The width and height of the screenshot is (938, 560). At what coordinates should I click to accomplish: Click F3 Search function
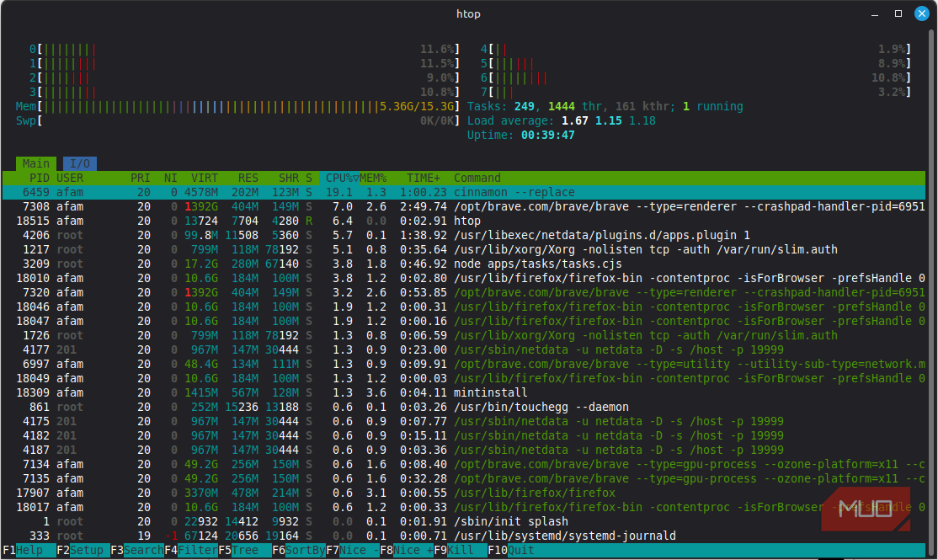pos(137,550)
